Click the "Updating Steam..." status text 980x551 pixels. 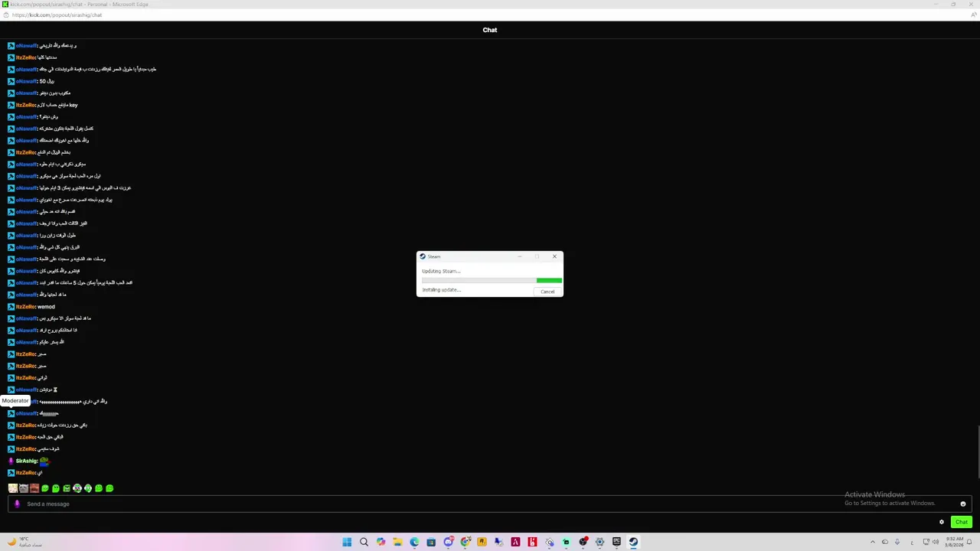click(x=441, y=271)
